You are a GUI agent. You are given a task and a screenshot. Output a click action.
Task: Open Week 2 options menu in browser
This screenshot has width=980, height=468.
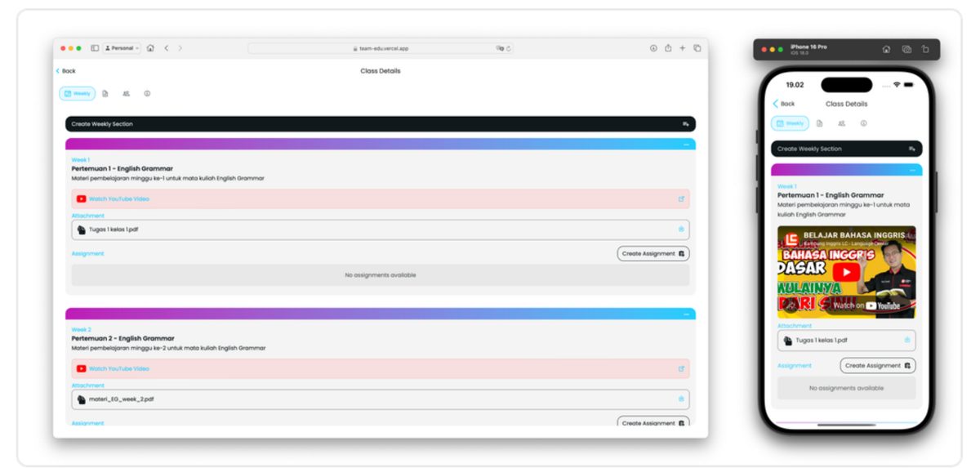[x=686, y=314]
